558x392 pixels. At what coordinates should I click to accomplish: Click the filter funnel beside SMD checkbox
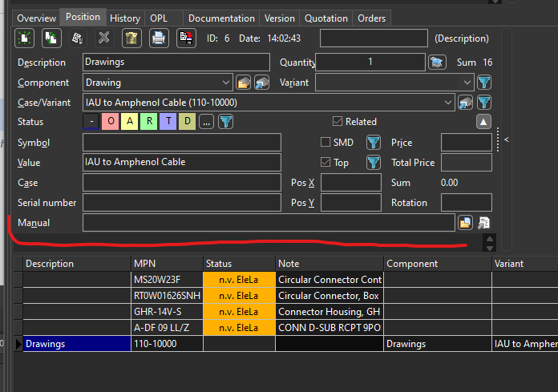click(374, 143)
